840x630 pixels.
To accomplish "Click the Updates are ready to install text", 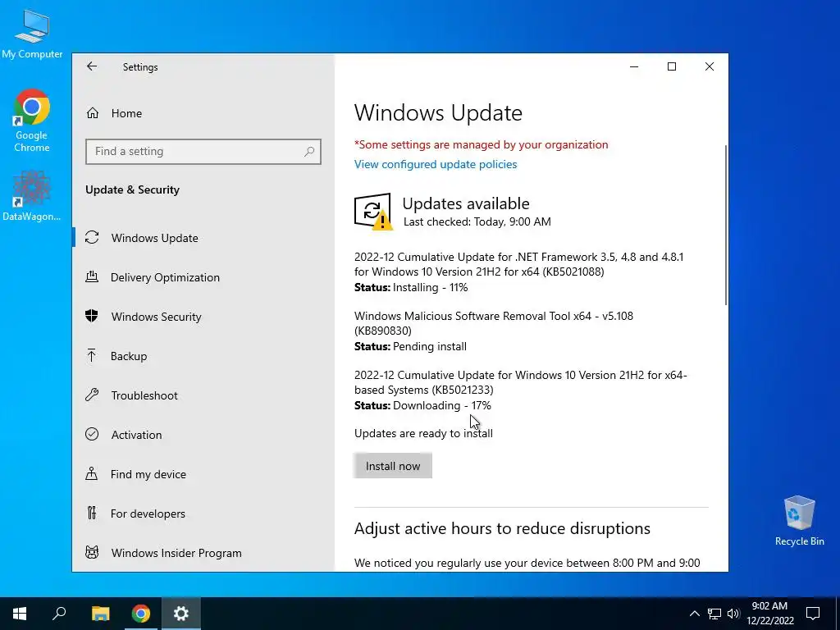I will click(x=423, y=433).
